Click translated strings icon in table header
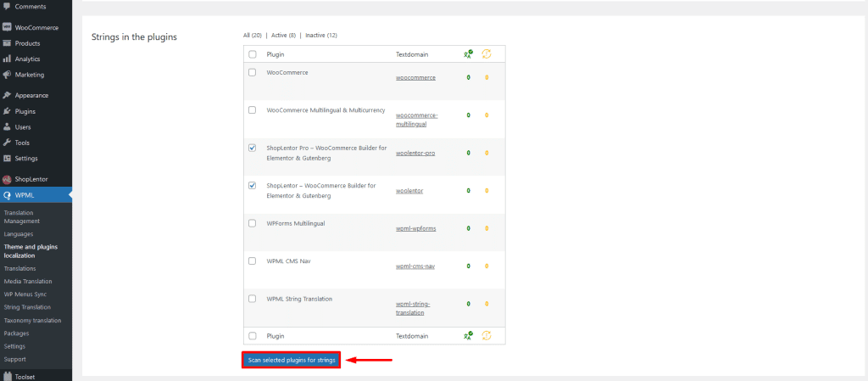This screenshot has height=381, width=868. coord(468,54)
